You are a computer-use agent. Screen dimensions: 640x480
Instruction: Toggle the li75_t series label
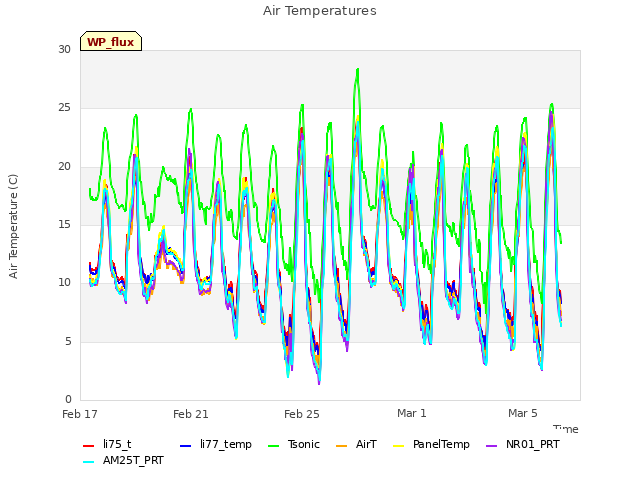[x=117, y=444]
